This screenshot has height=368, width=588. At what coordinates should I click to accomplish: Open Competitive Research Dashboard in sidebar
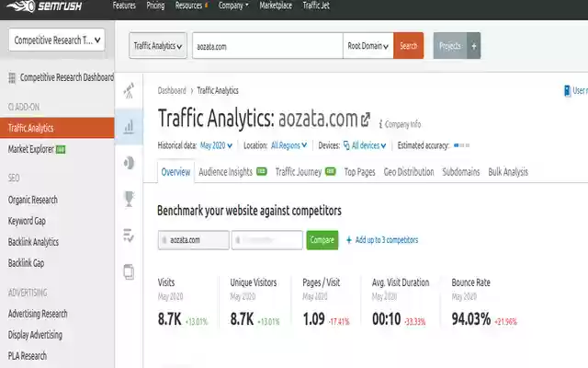tap(66, 77)
